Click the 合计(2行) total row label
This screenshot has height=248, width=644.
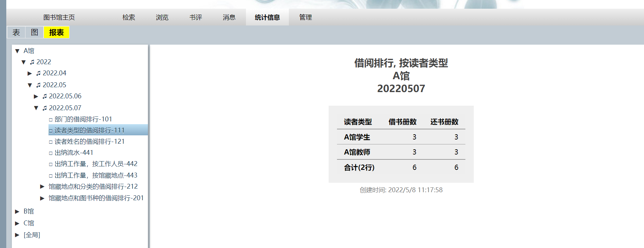[x=359, y=167]
